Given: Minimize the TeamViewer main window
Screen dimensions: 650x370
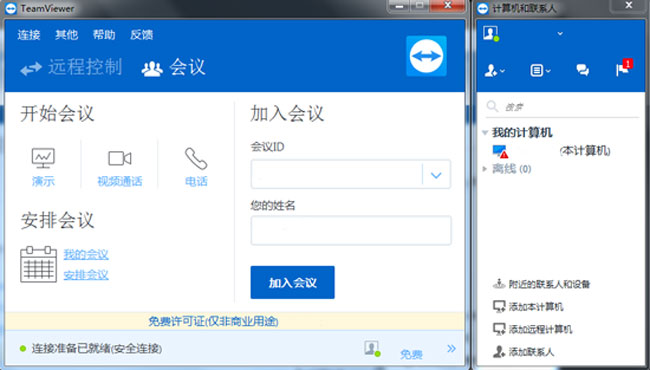Looking at the screenshot, I should click(399, 6).
